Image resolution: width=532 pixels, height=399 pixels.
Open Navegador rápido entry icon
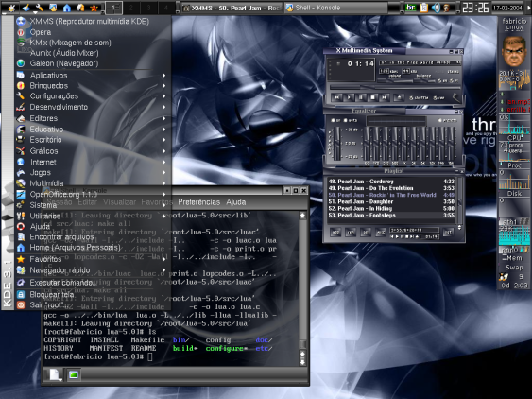(21, 270)
